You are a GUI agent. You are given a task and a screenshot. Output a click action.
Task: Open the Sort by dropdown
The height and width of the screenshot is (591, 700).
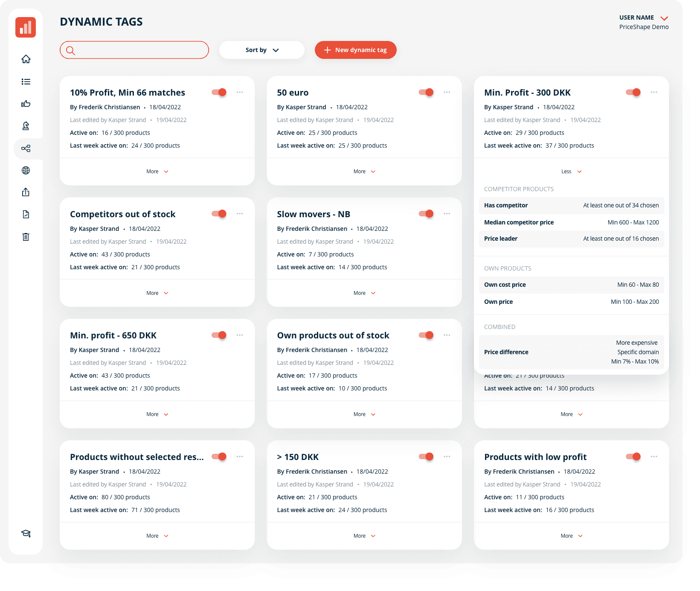(262, 50)
